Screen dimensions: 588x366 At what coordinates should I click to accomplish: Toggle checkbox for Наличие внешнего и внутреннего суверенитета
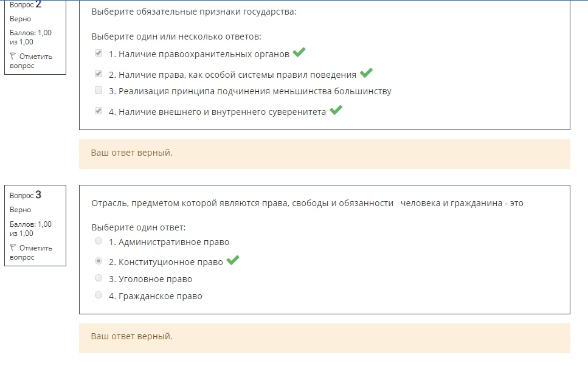pos(99,111)
